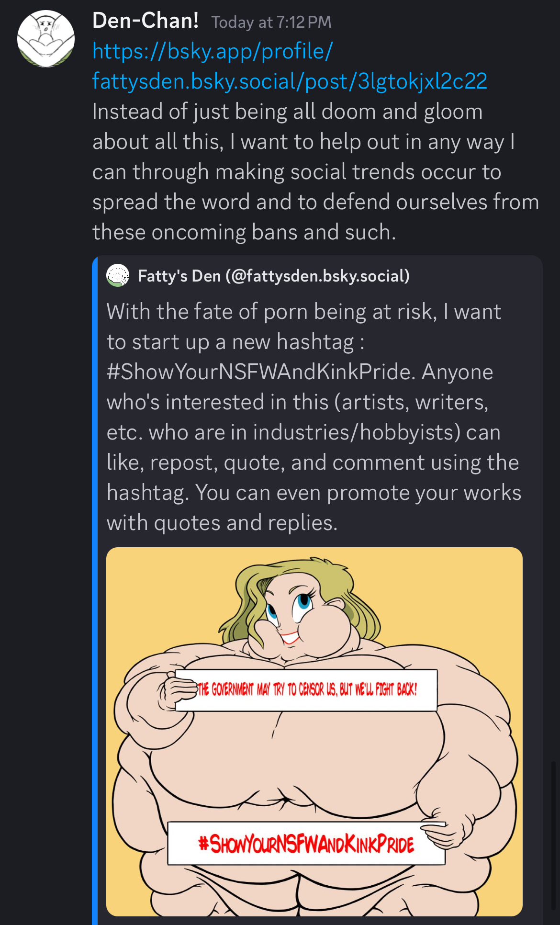Click the cartoon character's blue eyes
The height and width of the screenshot is (925, 560).
[288, 606]
